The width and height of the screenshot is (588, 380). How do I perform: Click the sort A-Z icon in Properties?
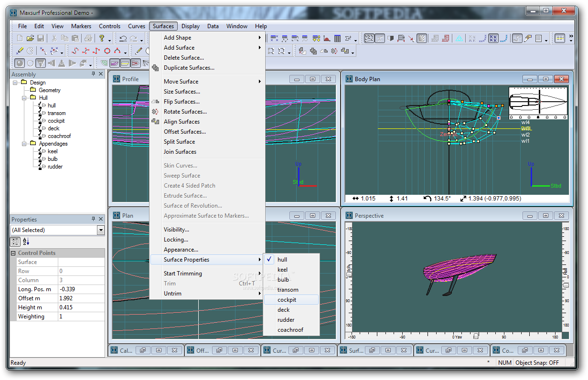[26, 242]
